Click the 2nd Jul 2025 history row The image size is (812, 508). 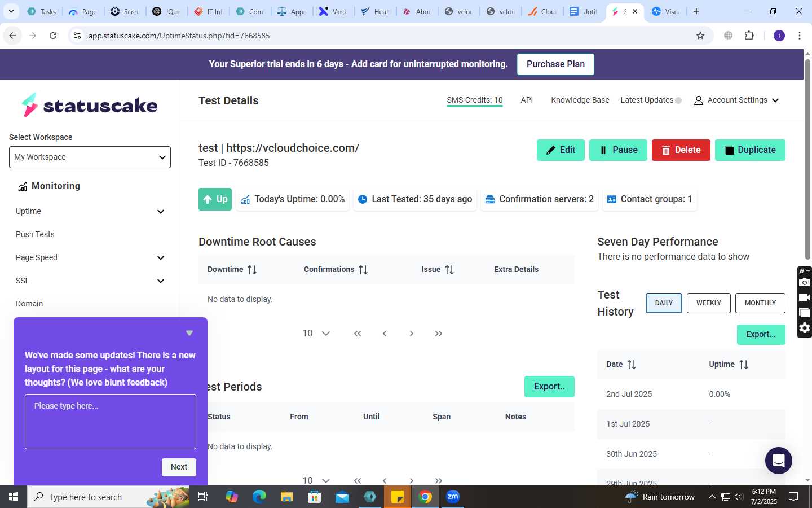click(691, 394)
